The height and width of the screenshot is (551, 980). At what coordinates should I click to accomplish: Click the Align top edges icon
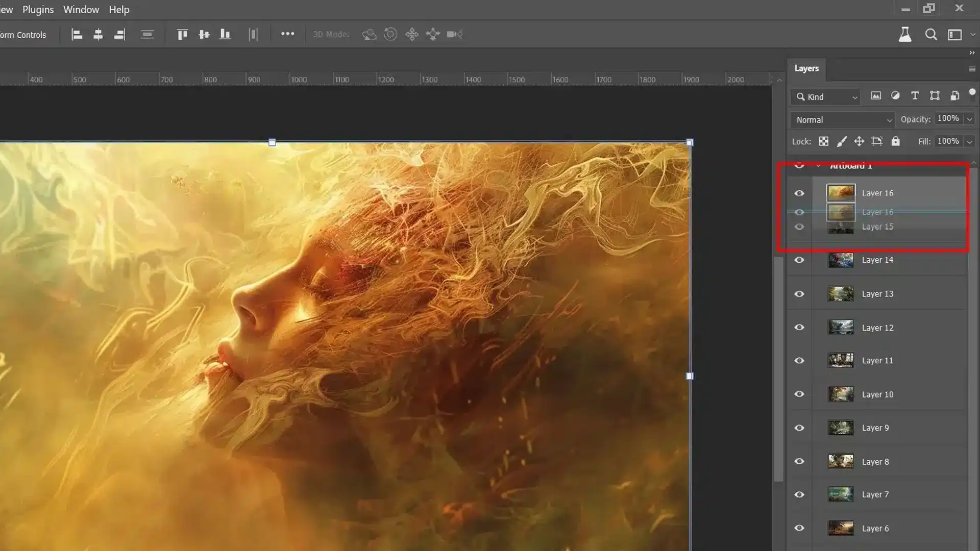coord(182,35)
